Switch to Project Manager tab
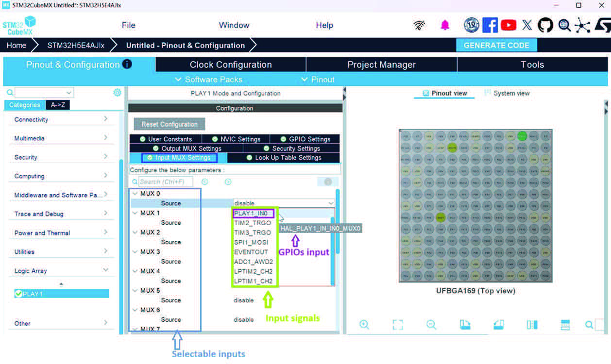 [x=381, y=65]
